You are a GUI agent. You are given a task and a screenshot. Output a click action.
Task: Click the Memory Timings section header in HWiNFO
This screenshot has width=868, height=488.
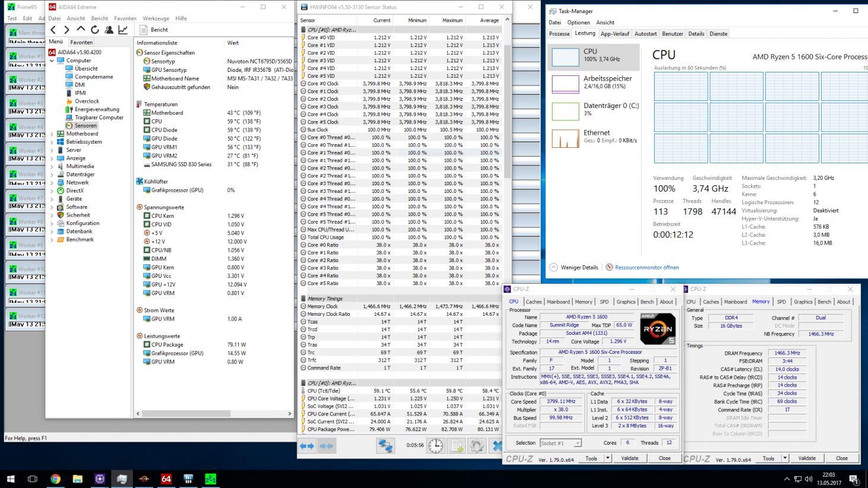(x=324, y=299)
